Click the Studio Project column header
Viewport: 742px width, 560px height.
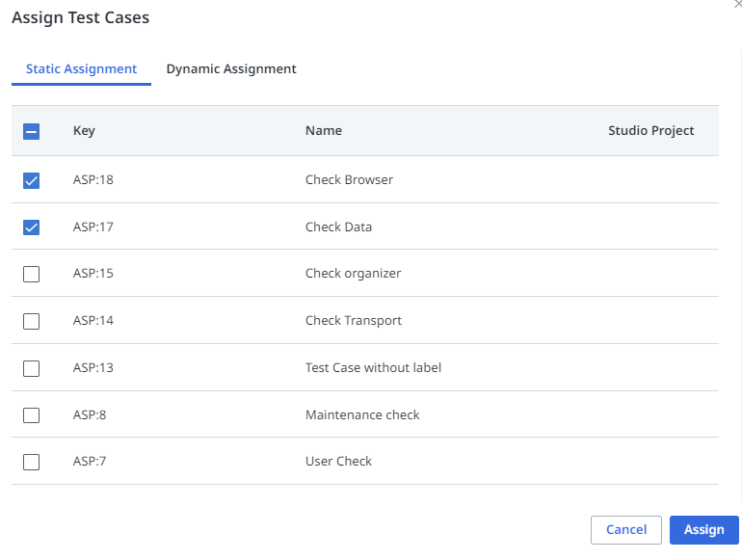point(650,131)
